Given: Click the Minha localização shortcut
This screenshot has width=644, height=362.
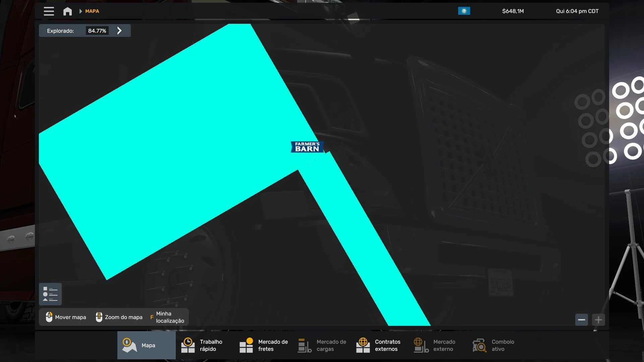Looking at the screenshot, I should pyautogui.click(x=167, y=317).
